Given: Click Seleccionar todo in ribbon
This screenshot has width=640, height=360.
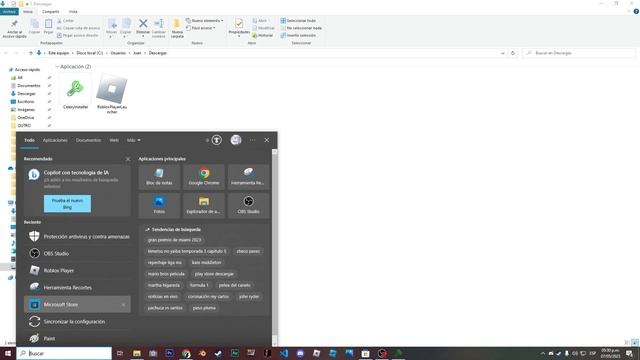Looking at the screenshot, I should 298,20.
